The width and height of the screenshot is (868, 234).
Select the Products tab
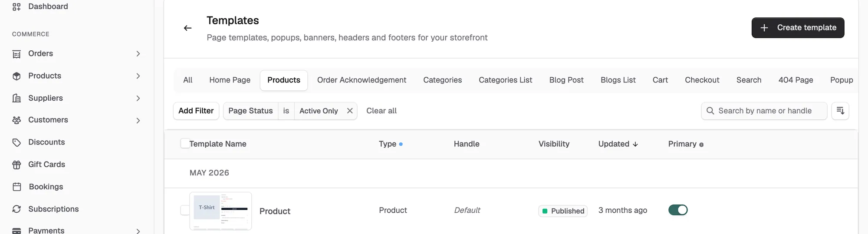click(x=284, y=80)
